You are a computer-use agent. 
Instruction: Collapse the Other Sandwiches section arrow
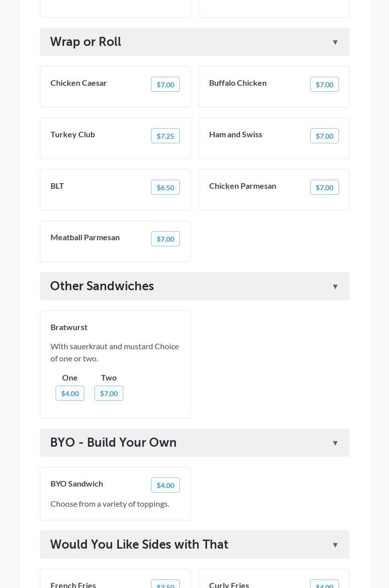[335, 287]
